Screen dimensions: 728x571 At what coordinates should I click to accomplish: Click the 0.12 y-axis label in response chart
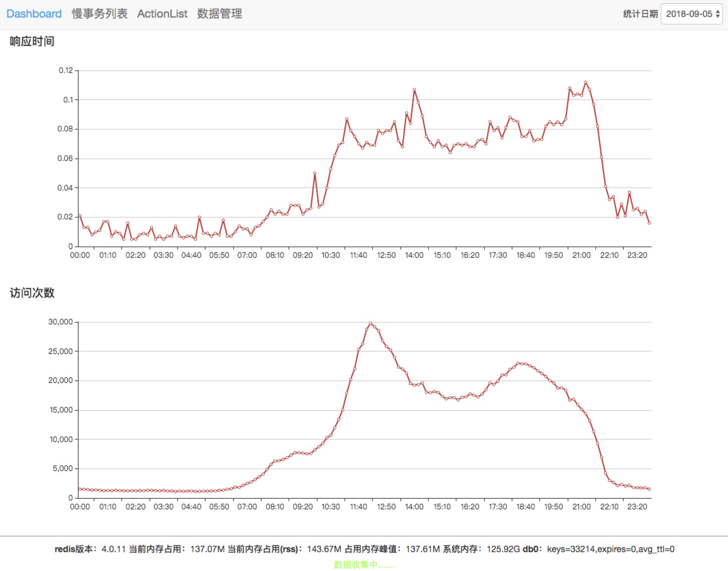pyautogui.click(x=66, y=70)
